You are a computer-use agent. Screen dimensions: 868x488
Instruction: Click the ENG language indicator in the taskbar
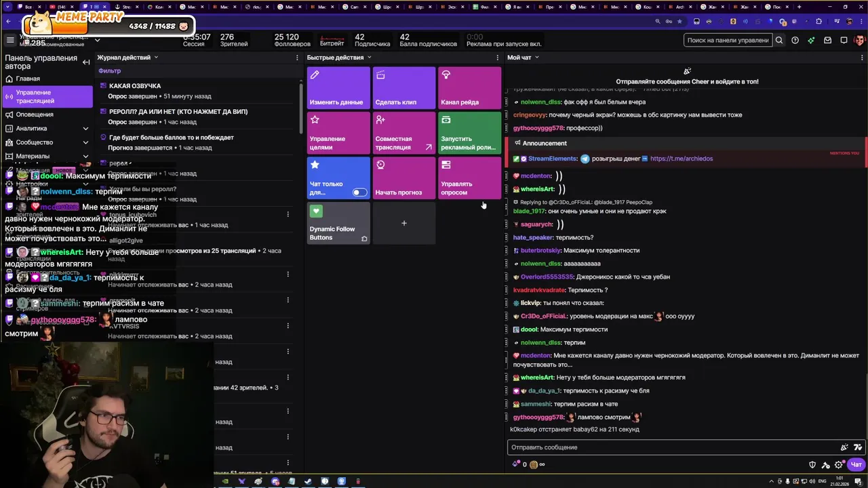click(x=822, y=482)
